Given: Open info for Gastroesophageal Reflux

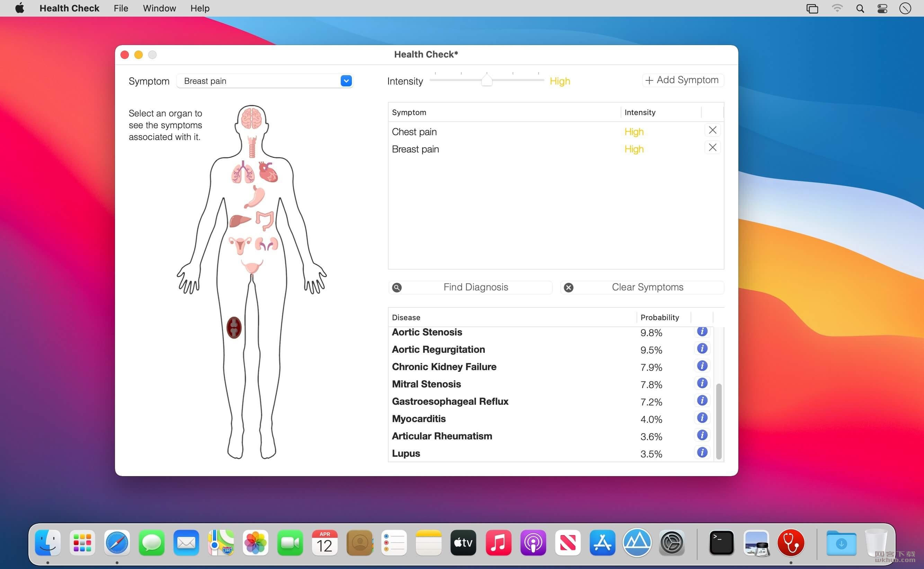Looking at the screenshot, I should pos(702,400).
